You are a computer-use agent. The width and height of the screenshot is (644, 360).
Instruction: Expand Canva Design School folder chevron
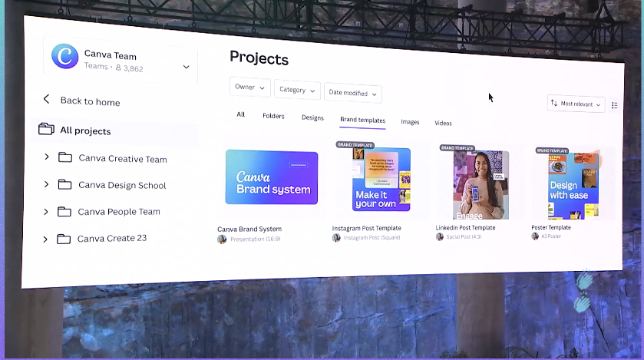[46, 184]
